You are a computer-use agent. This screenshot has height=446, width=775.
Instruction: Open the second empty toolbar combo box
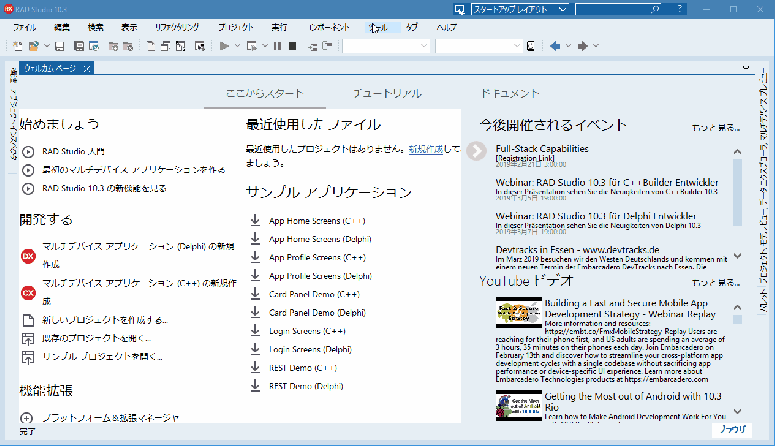point(479,46)
